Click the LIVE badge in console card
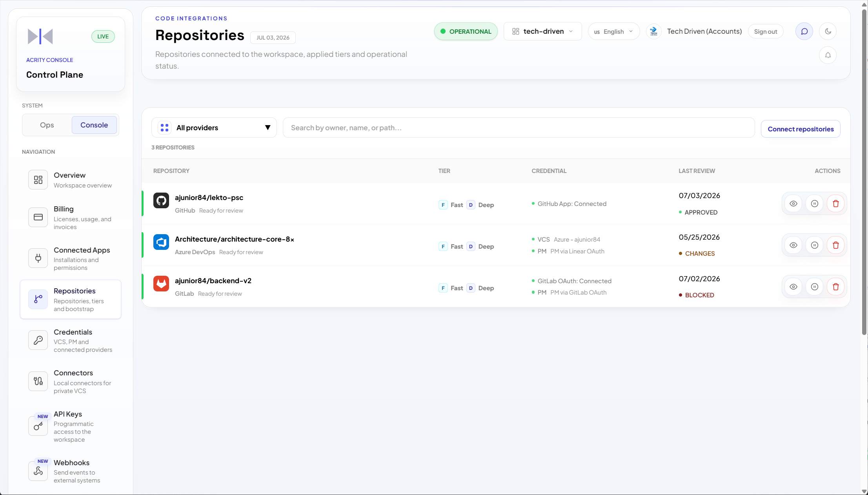The image size is (868, 495). point(103,36)
